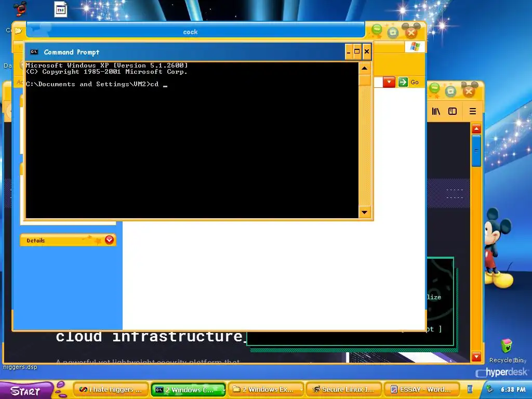This screenshot has width=532, height=399.
Task: Click the browser vertical scrollbar thumb
Action: tap(476, 151)
